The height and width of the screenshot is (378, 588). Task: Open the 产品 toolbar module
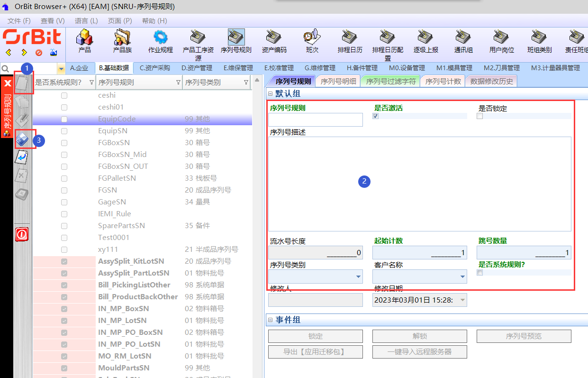84,41
